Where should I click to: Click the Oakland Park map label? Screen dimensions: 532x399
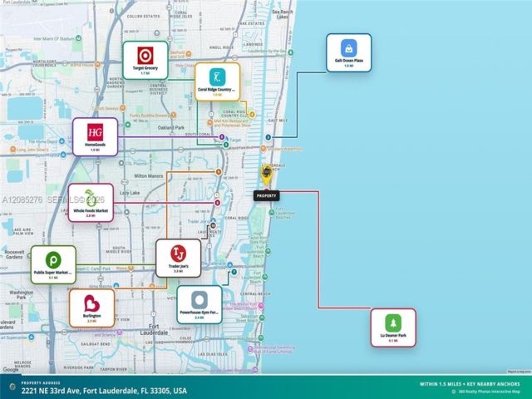(x=171, y=127)
